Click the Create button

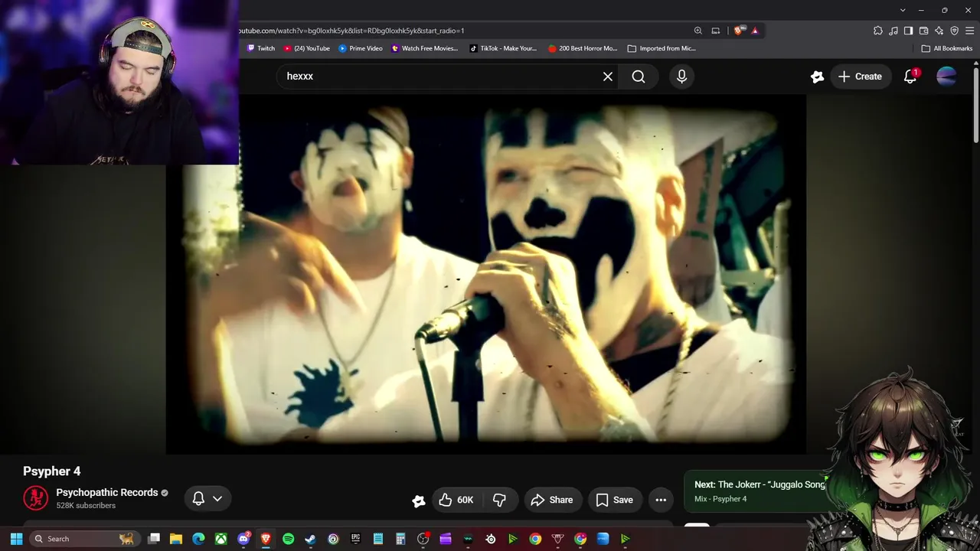[x=860, y=77]
